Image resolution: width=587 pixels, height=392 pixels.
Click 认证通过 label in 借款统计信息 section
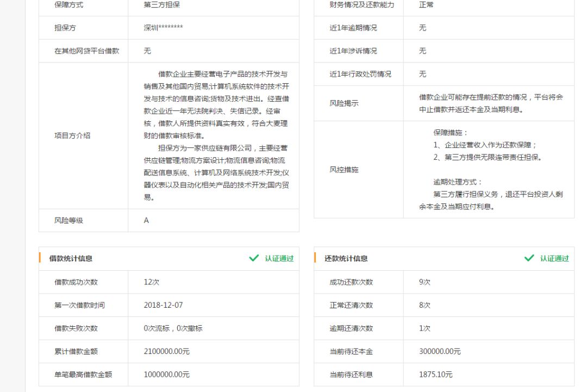click(x=279, y=259)
